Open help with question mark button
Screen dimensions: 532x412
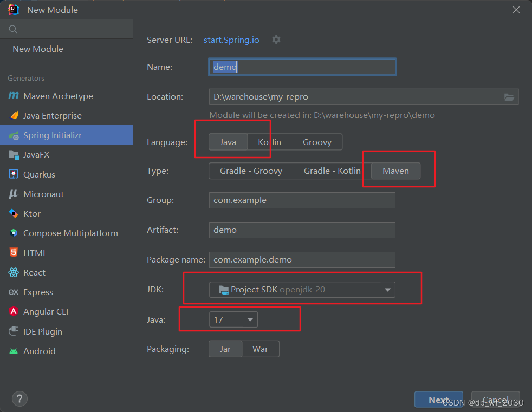(x=20, y=399)
